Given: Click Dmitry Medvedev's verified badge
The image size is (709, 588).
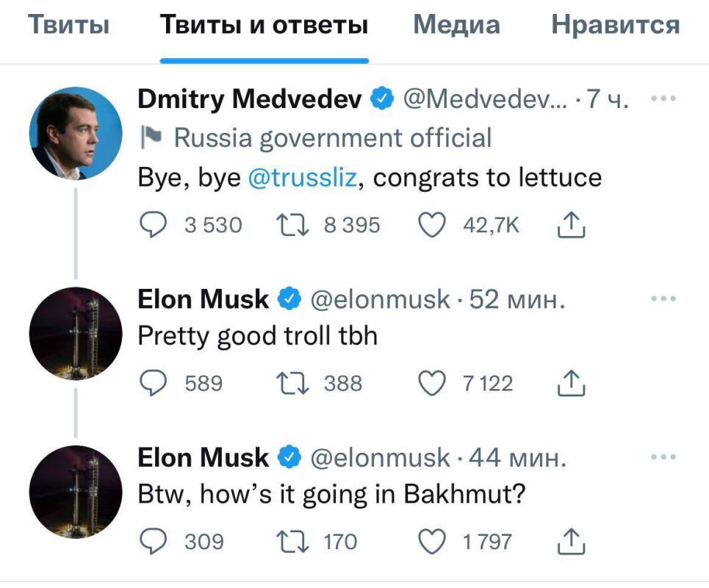Looking at the screenshot, I should [x=381, y=98].
